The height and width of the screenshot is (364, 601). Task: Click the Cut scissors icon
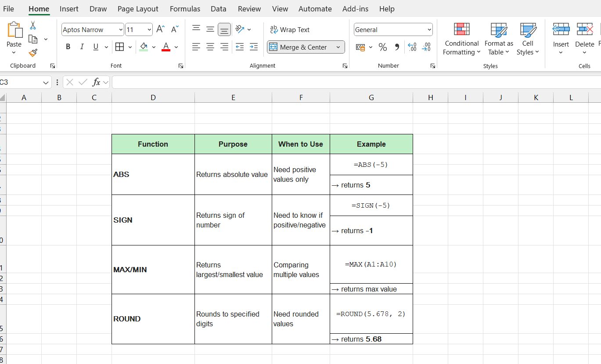[x=33, y=25]
